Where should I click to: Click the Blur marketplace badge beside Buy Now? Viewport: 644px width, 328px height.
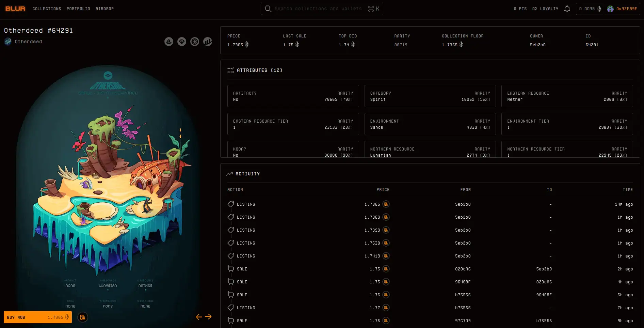pyautogui.click(x=83, y=317)
